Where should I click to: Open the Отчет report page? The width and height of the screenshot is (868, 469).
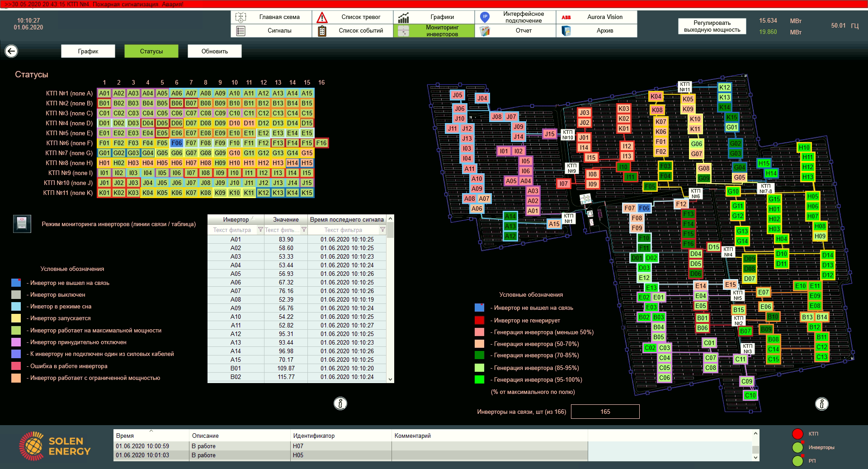tap(515, 31)
